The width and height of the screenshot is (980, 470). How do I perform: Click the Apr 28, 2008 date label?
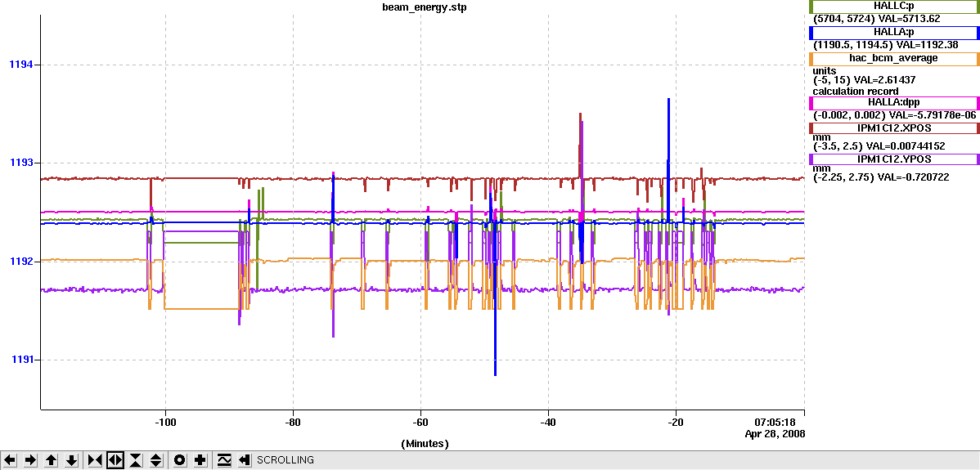[x=775, y=432]
